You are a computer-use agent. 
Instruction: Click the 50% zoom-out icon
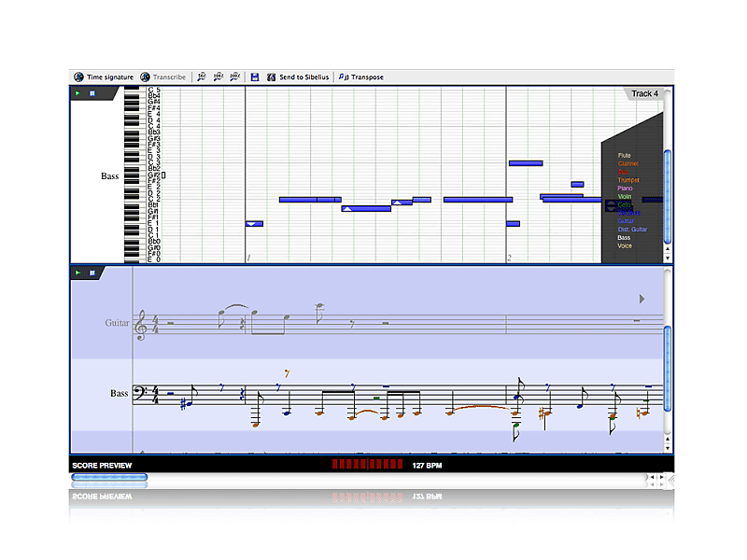point(201,77)
